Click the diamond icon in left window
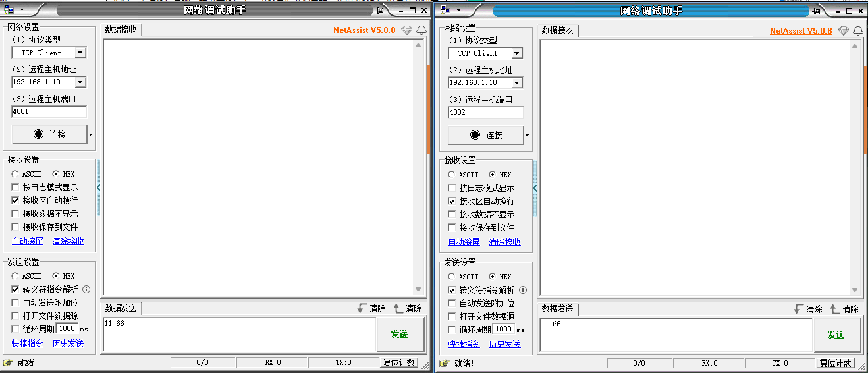Image resolution: width=868 pixels, height=373 pixels. 407,30
